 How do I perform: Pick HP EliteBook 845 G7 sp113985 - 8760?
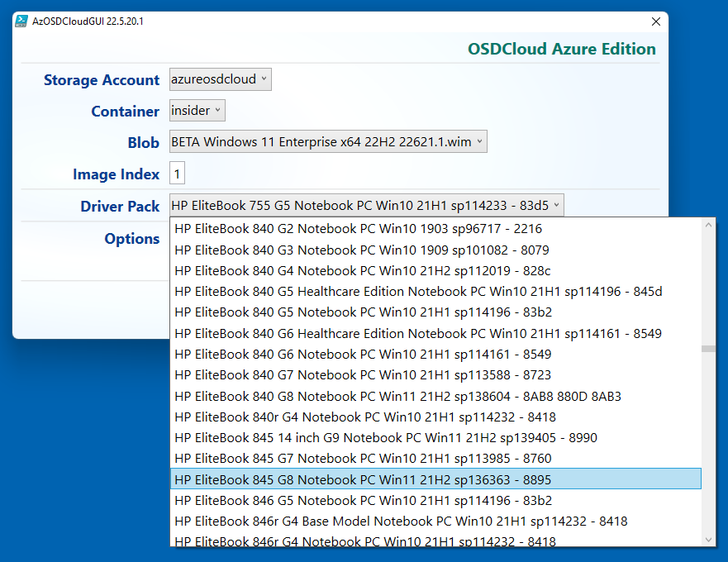pos(435,459)
